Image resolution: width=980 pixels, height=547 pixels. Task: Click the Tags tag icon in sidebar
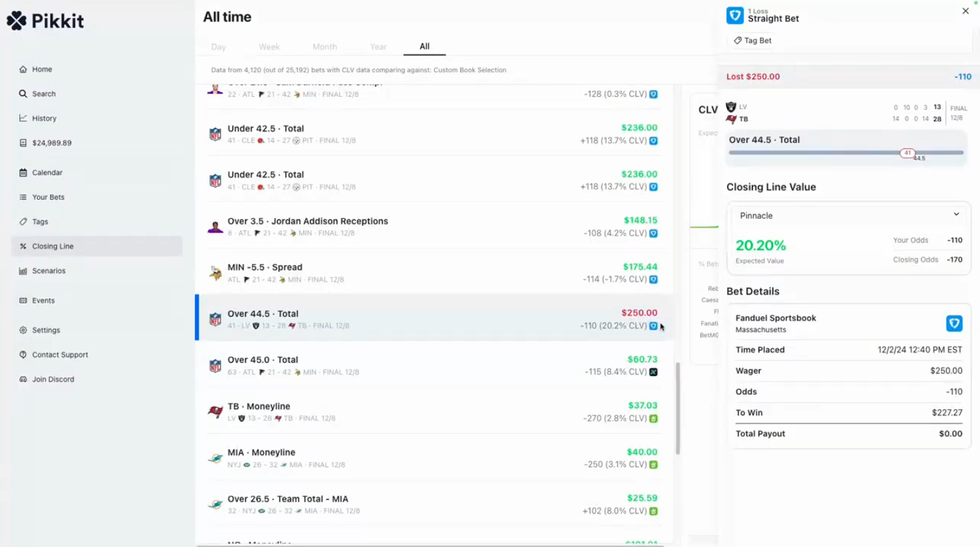[x=23, y=222]
